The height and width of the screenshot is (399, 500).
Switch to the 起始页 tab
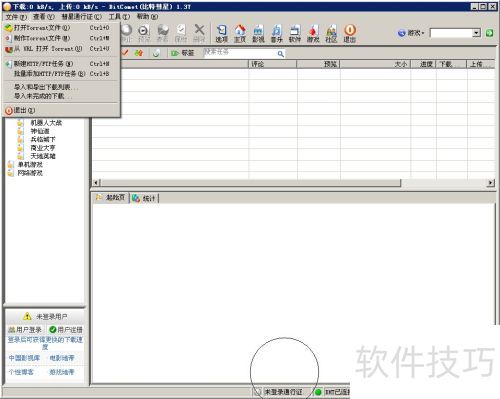pyautogui.click(x=111, y=198)
